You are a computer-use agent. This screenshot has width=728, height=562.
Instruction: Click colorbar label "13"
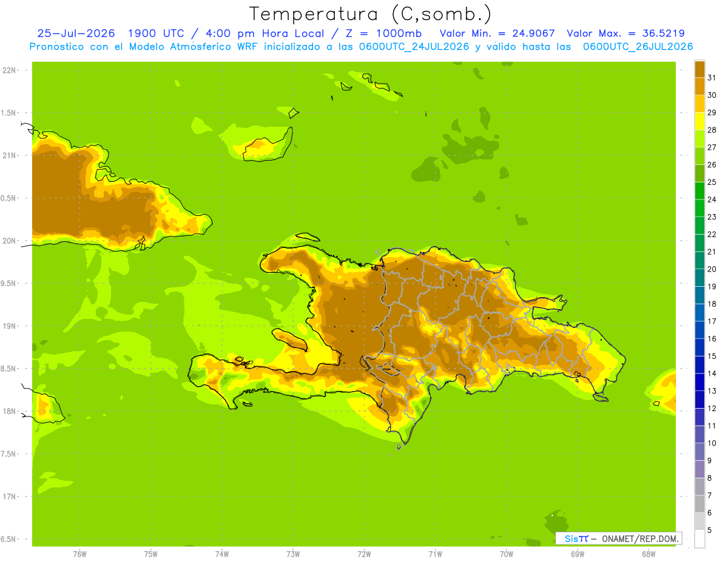tap(712, 390)
